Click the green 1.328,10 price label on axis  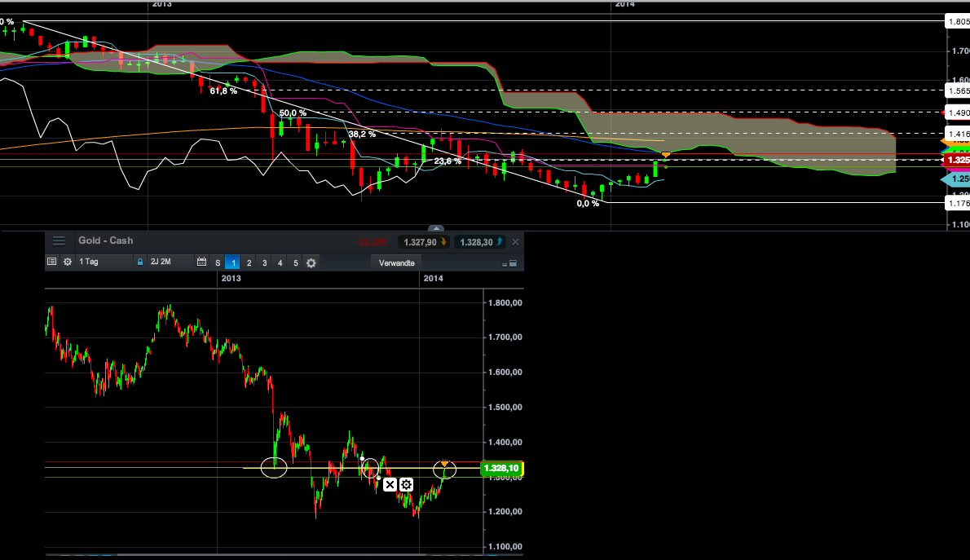coord(503,468)
